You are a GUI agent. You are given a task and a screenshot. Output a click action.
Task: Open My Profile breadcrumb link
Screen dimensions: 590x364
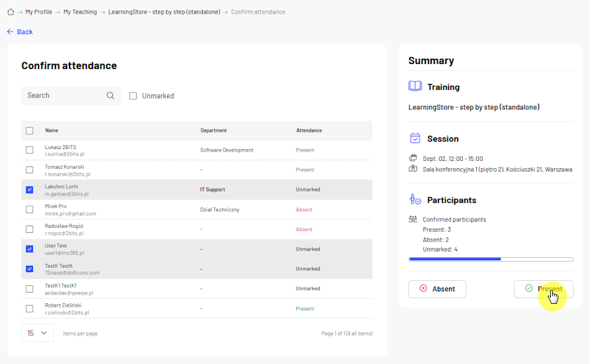pos(39,12)
